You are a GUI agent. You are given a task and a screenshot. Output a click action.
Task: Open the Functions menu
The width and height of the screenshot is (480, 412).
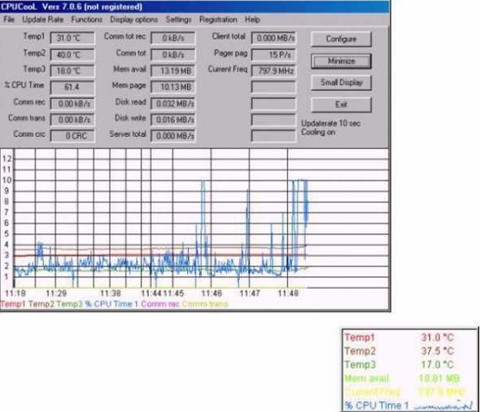point(87,20)
